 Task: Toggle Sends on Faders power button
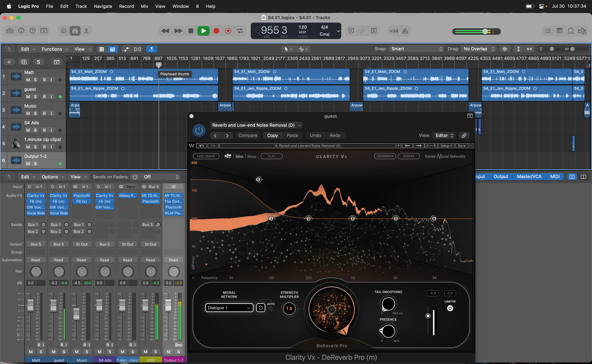pos(135,177)
